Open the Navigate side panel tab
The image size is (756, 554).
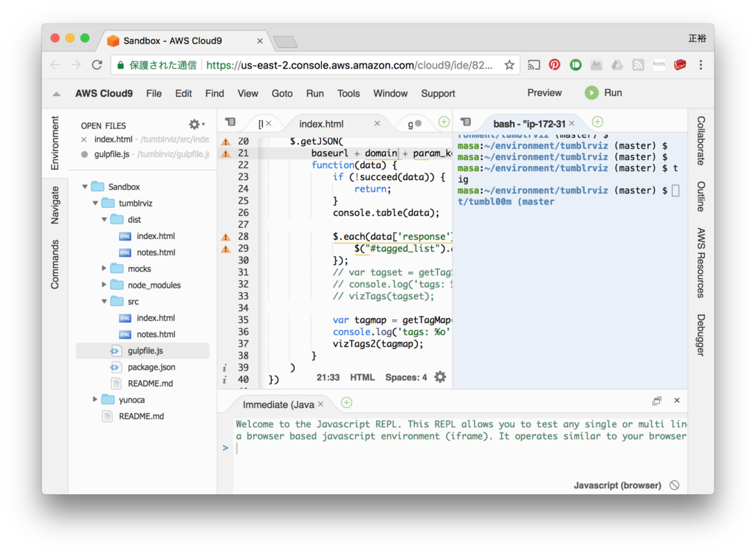click(55, 205)
